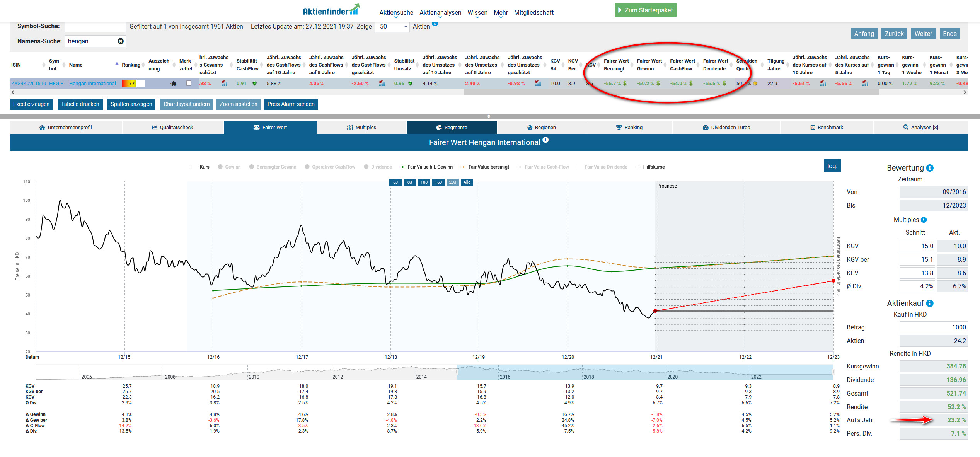Click info icon next to Multiples heading
980x457 pixels.
(x=924, y=220)
